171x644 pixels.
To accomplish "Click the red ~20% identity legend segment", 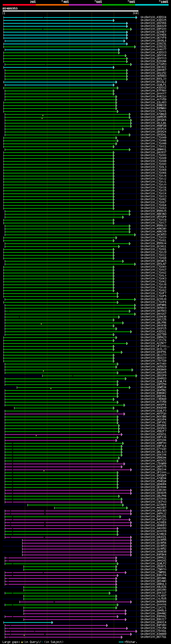I will (x=19, y=5).
